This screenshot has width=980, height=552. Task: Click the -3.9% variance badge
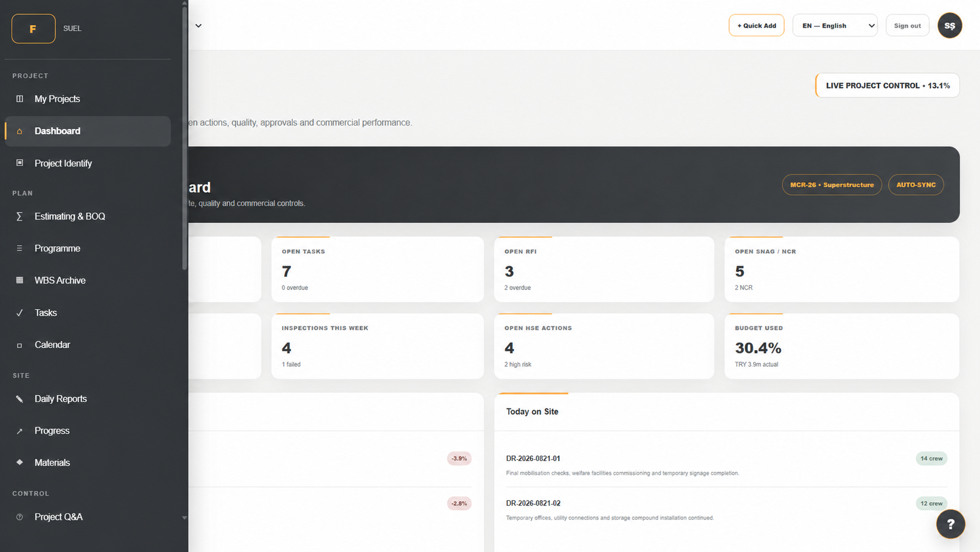459,459
